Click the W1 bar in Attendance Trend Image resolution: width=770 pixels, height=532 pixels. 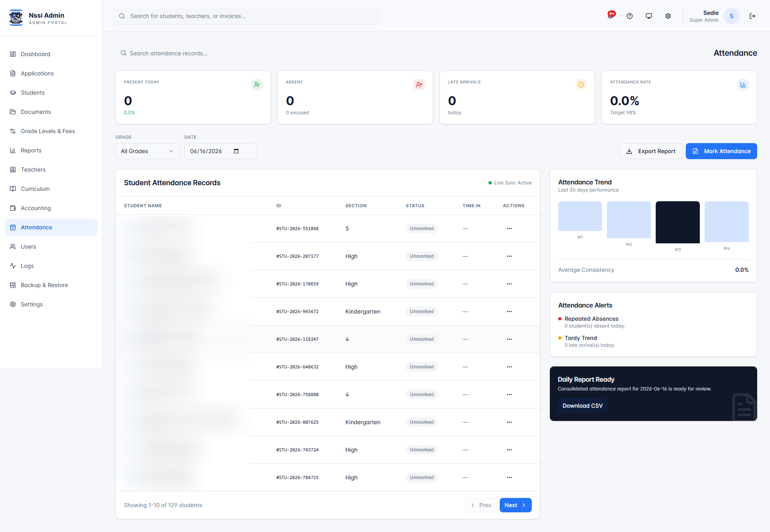[580, 216]
